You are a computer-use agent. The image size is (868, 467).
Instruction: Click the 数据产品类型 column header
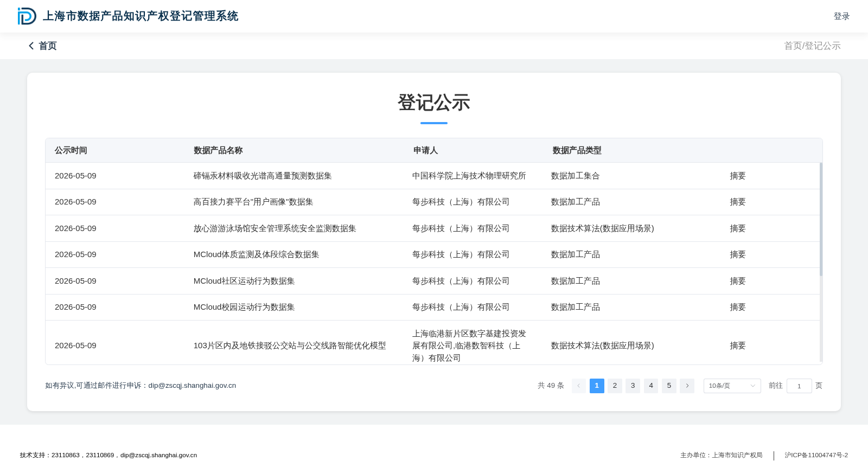click(577, 150)
